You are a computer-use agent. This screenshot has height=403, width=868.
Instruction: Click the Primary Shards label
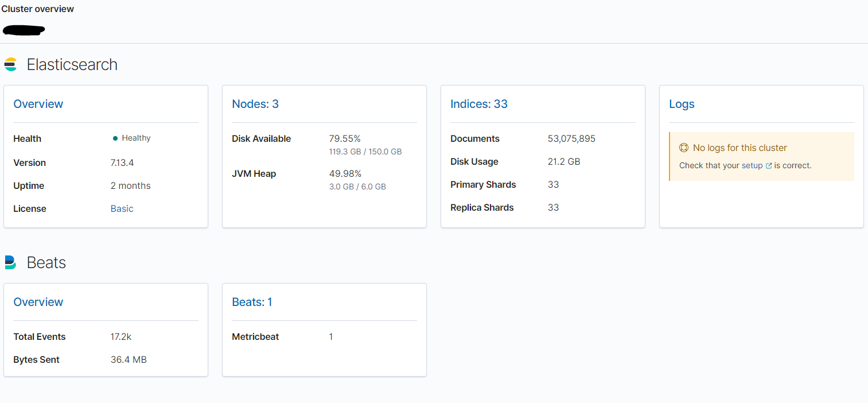(x=483, y=184)
